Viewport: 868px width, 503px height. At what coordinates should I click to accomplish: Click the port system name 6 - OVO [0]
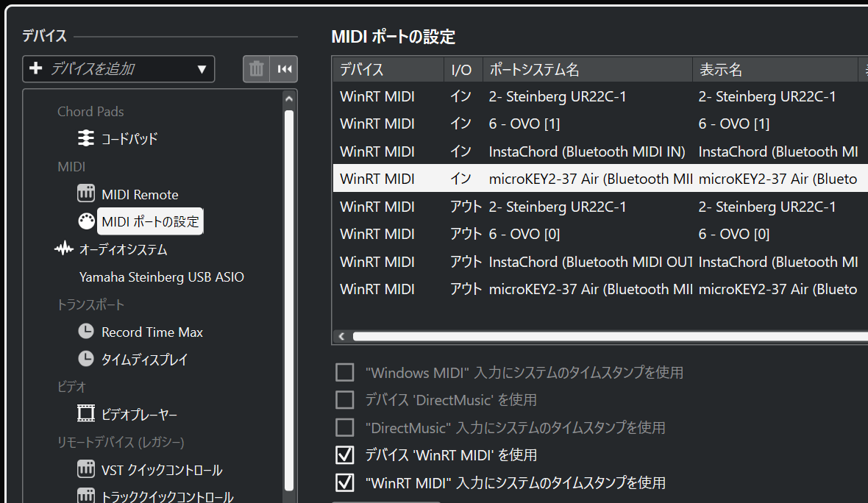click(x=524, y=234)
